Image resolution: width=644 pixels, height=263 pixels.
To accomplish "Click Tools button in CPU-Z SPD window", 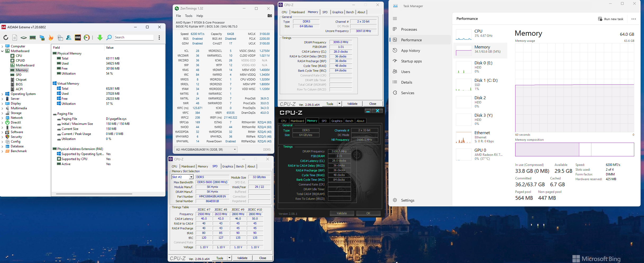I will point(220,258).
